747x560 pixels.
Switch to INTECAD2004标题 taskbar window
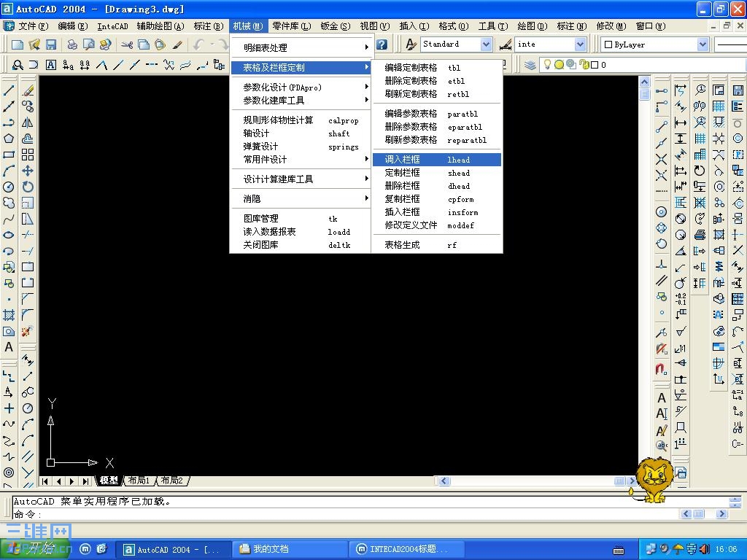(406, 549)
